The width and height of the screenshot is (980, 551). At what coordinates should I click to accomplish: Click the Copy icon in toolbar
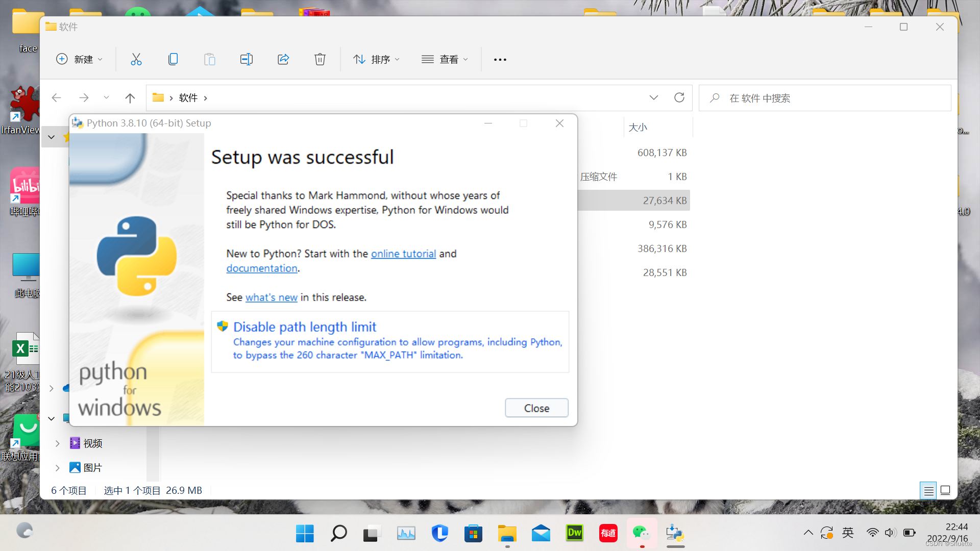pyautogui.click(x=173, y=59)
